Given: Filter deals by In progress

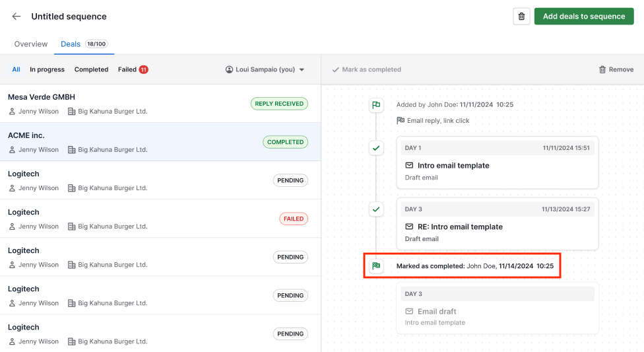Looking at the screenshot, I should click(x=47, y=69).
